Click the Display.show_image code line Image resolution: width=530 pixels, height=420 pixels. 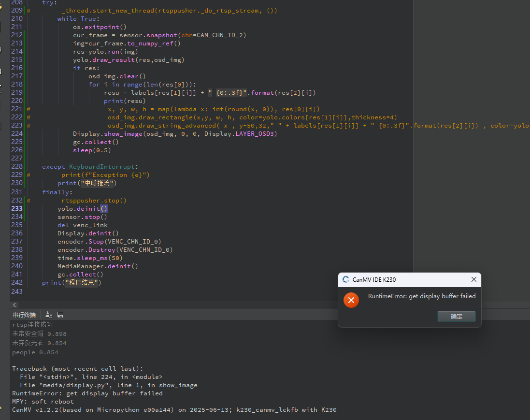pyautogui.click(x=175, y=134)
